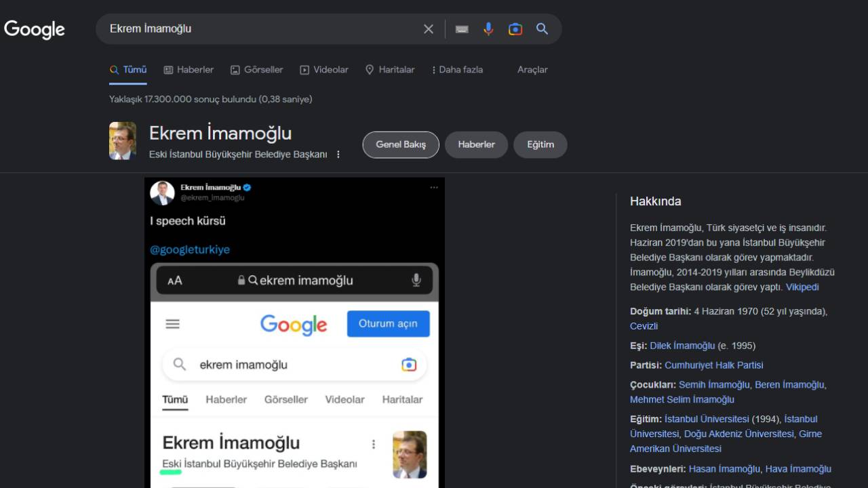The image size is (868, 488).
Task: Click the "Eğitim" chip
Action: [540, 144]
